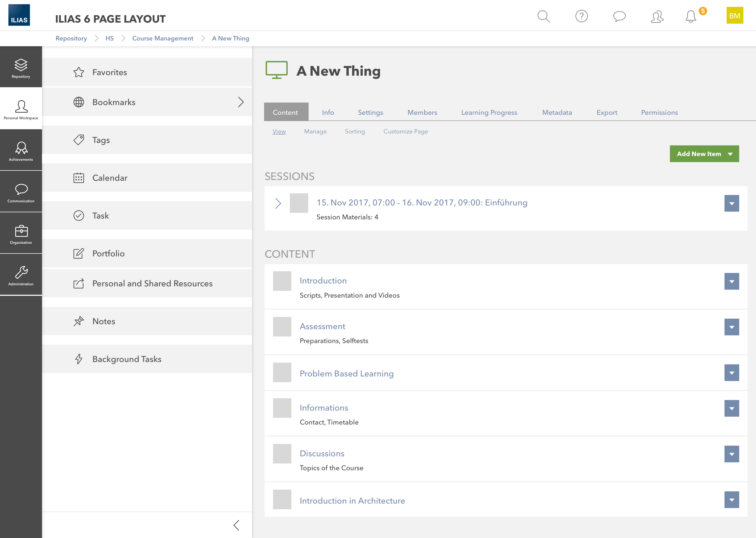Click the contacts people icon in header
This screenshot has width=756, height=538.
pyautogui.click(x=657, y=16)
